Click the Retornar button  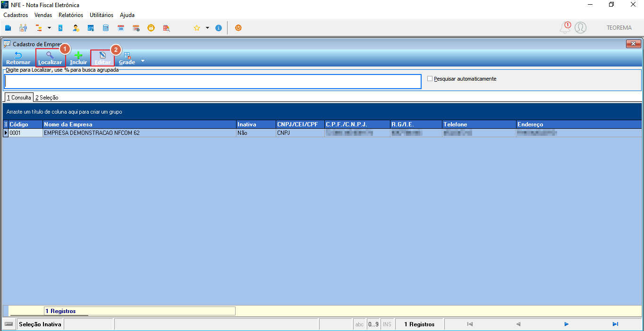click(18, 58)
